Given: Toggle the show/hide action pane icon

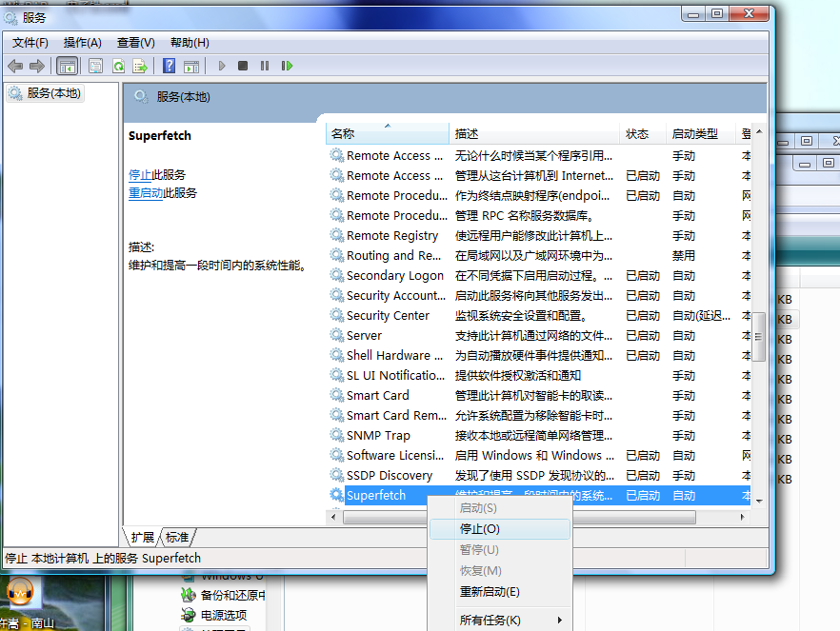Looking at the screenshot, I should [x=191, y=67].
